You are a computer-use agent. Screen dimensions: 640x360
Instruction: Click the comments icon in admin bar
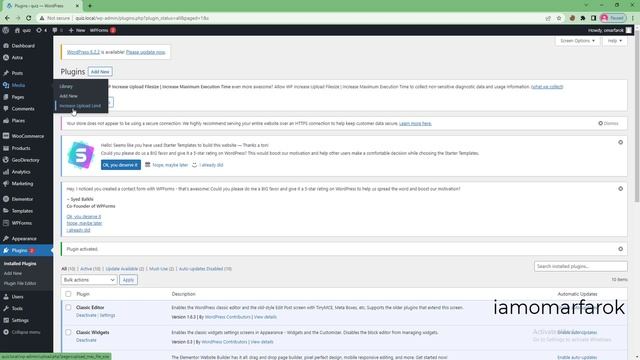coord(55,30)
